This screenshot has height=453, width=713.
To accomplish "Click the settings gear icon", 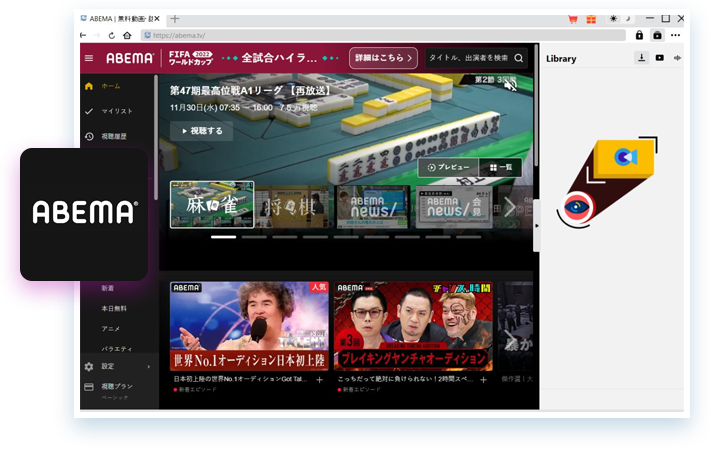I will click(89, 367).
